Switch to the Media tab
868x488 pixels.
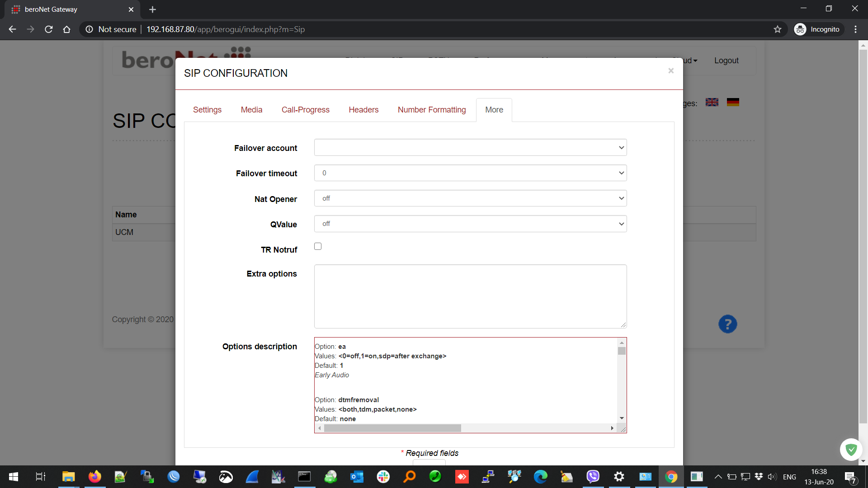click(x=251, y=110)
